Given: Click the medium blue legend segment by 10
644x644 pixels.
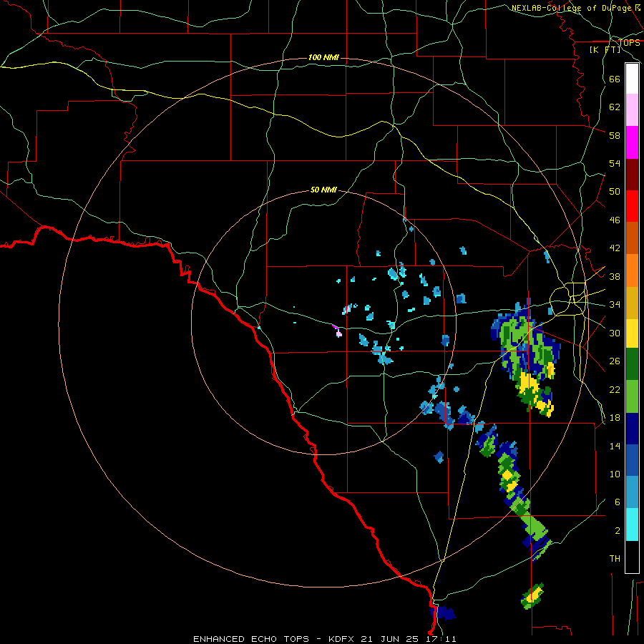Looking at the screenshot, I should (x=632, y=460).
